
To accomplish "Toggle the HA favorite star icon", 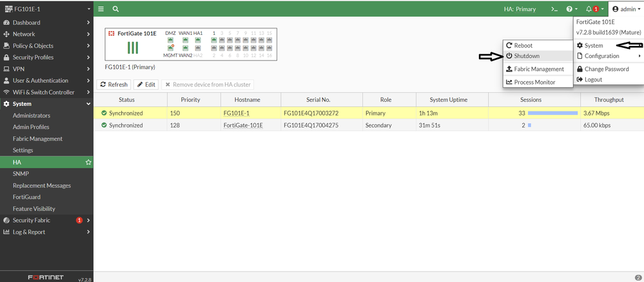I will pos(88,163).
